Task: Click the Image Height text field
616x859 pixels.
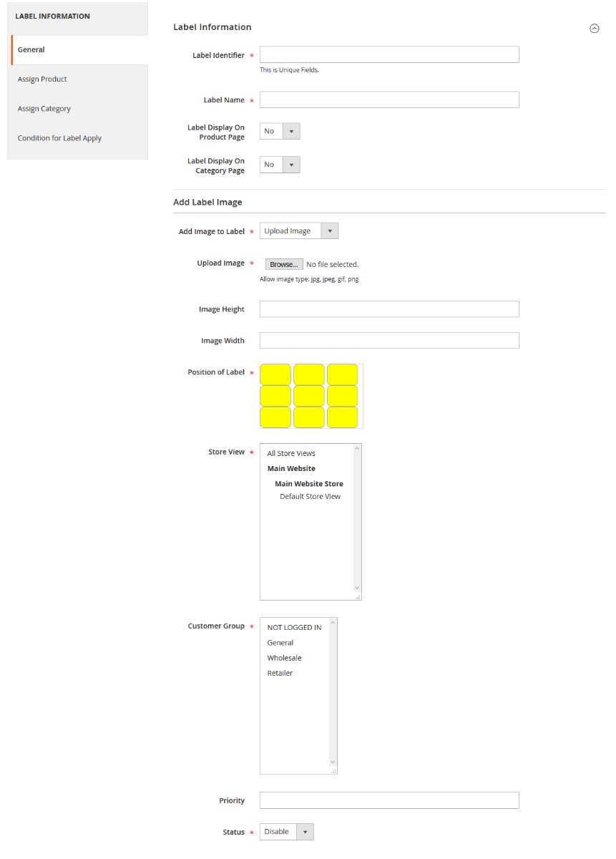Action: [388, 309]
